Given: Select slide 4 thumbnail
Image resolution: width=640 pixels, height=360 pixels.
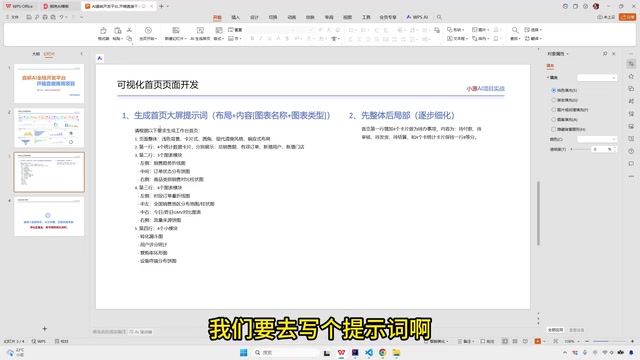Looking at the screenshot, I should [x=49, y=216].
